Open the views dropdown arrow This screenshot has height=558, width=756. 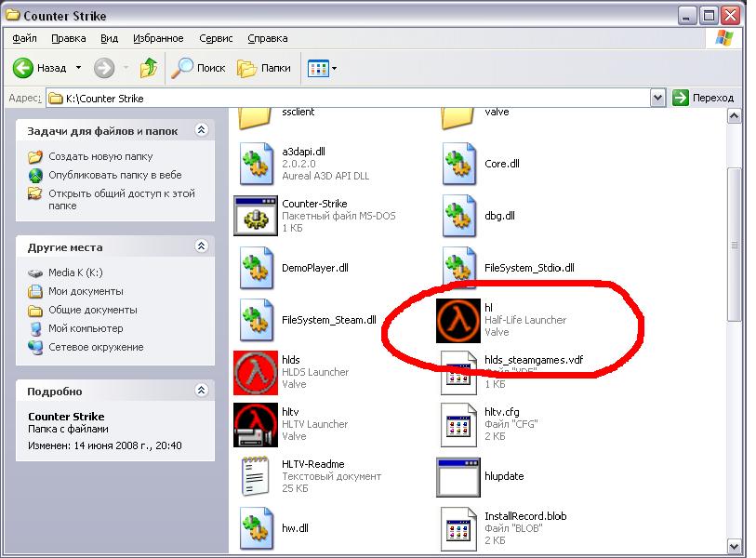(334, 69)
